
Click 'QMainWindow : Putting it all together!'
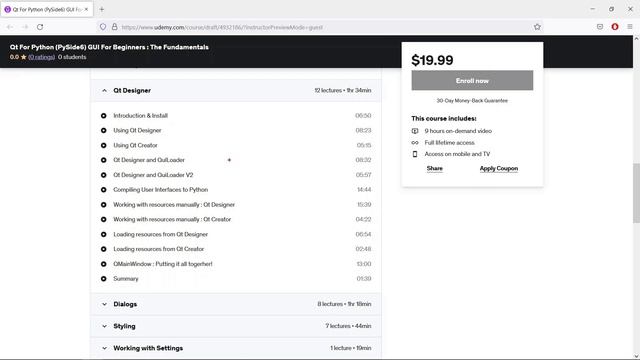(x=162, y=264)
